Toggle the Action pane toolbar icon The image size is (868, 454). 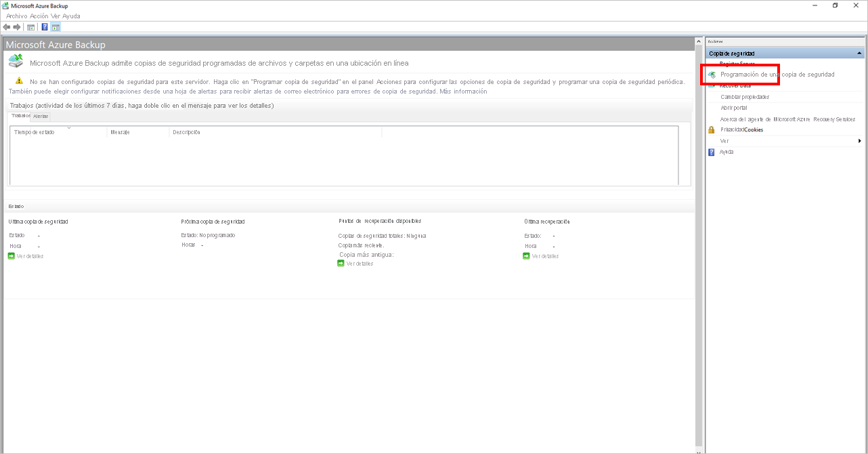56,27
